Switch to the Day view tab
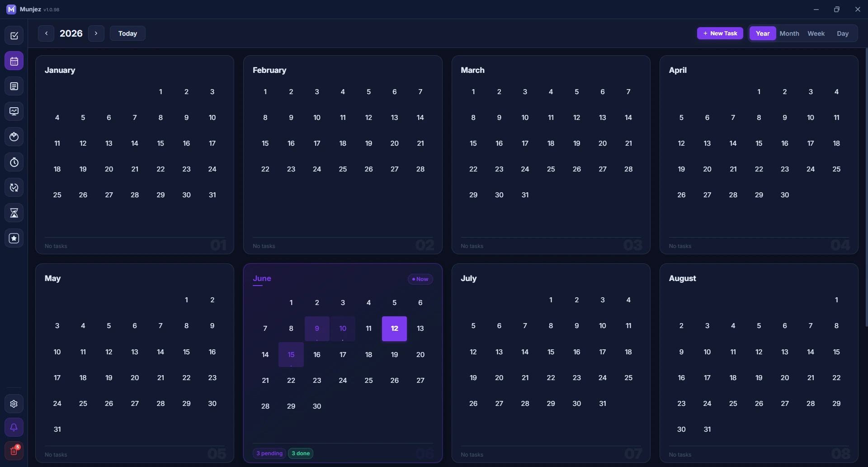This screenshot has width=868, height=467. click(843, 33)
